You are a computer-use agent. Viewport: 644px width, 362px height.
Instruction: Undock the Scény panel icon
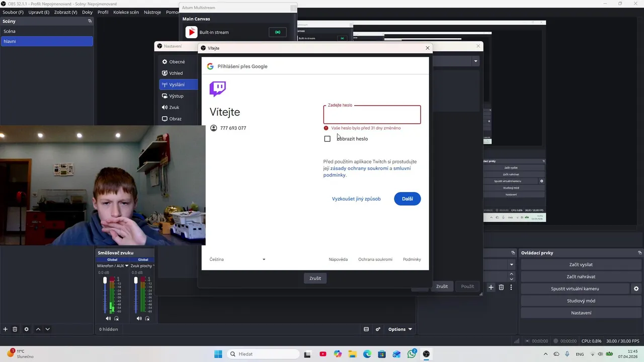[90, 21]
